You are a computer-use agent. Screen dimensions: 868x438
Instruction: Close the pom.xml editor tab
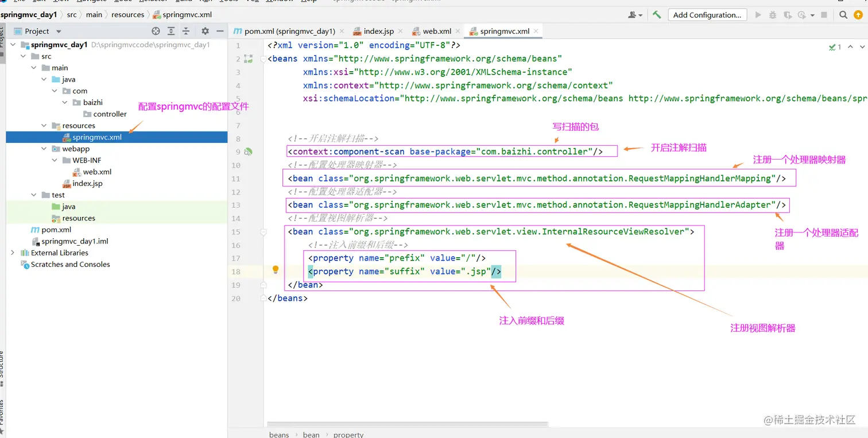[x=341, y=31]
